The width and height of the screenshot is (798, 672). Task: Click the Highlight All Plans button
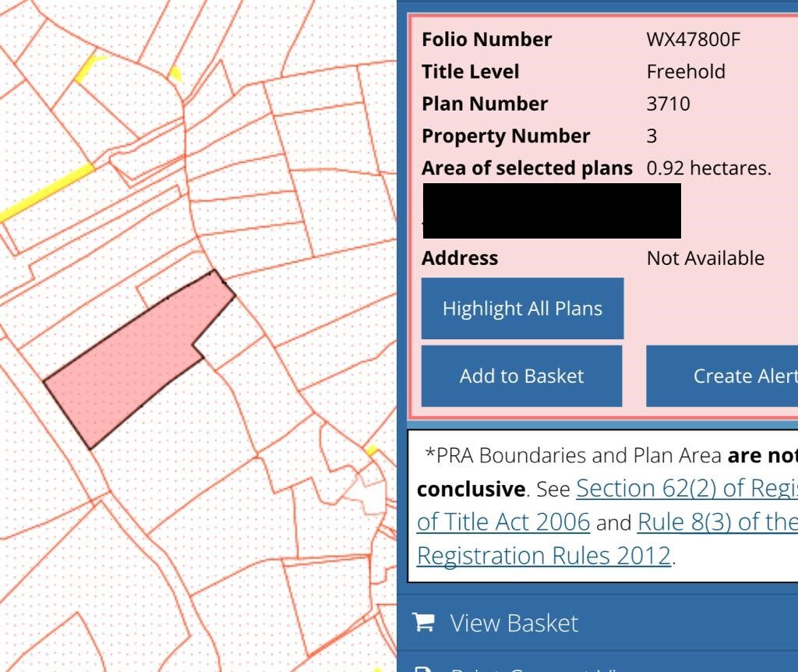[522, 309]
